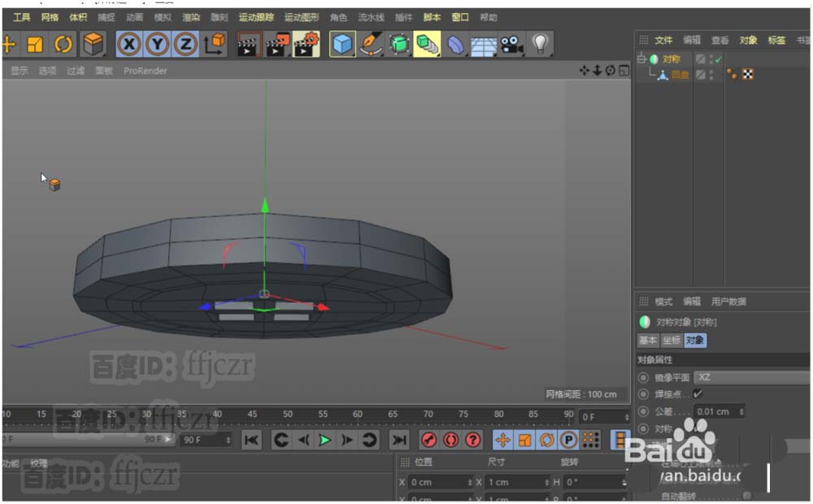Collapse the 对称 object tree node
813x504 pixels.
click(641, 59)
